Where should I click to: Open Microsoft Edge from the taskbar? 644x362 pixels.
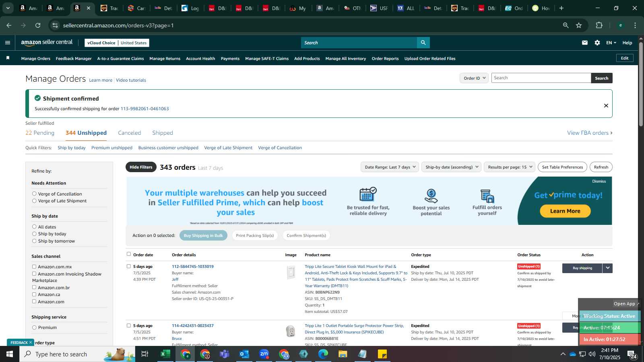pos(323,354)
